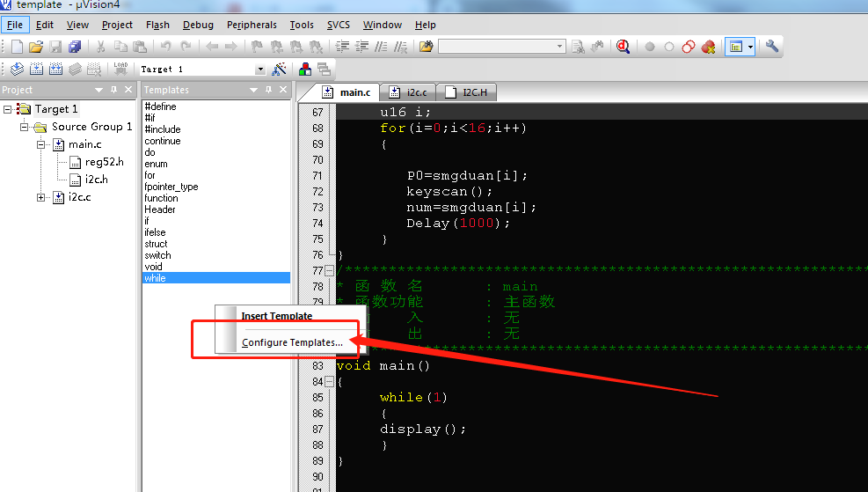The height and width of the screenshot is (492, 868).
Task: Go to next bookmark icon
Action: point(296,47)
